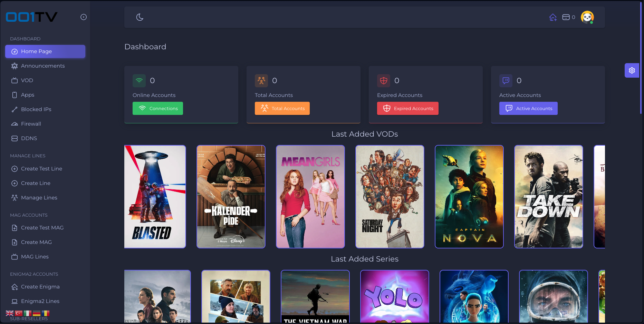Open the YOLO series poster

point(395,297)
